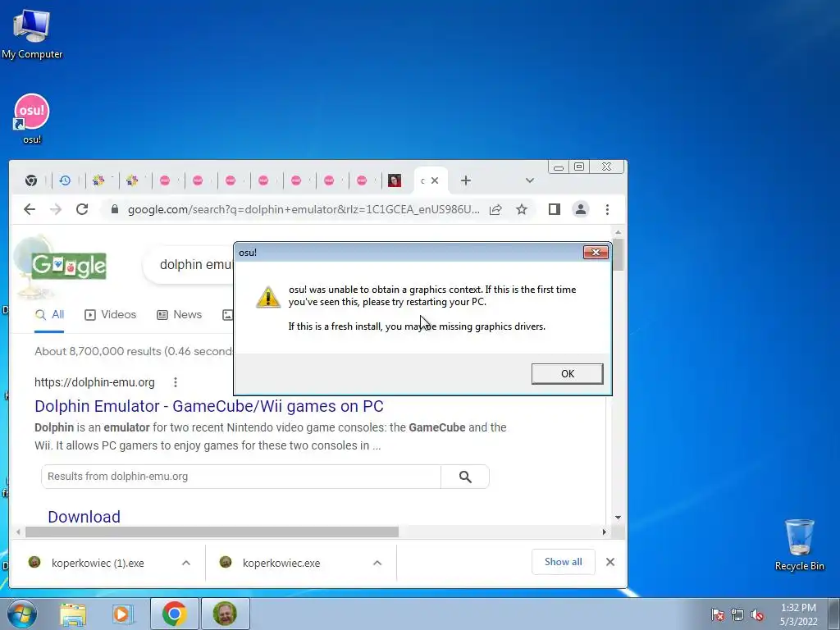Viewport: 840px width, 630px height.
Task: Open the My Computer desktop icon
Action: coord(32,34)
